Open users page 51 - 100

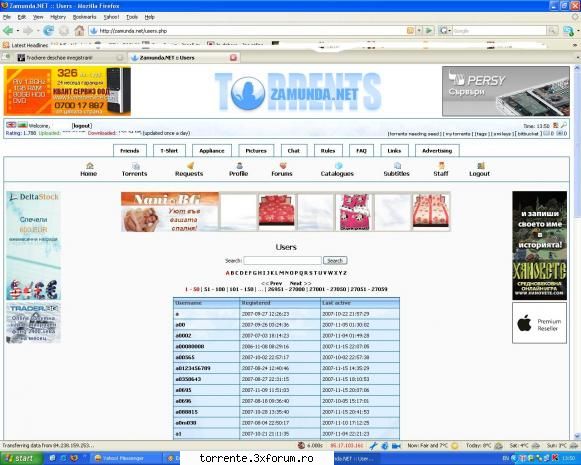click(x=215, y=289)
